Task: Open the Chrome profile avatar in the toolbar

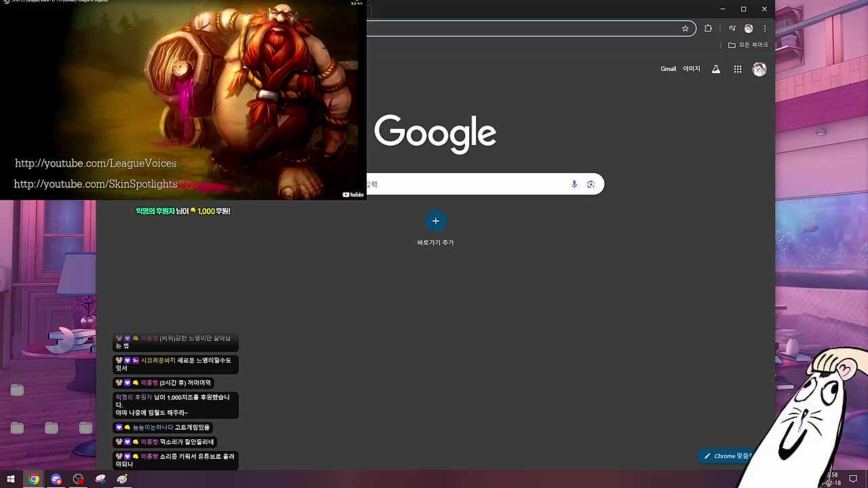Action: click(x=748, y=28)
